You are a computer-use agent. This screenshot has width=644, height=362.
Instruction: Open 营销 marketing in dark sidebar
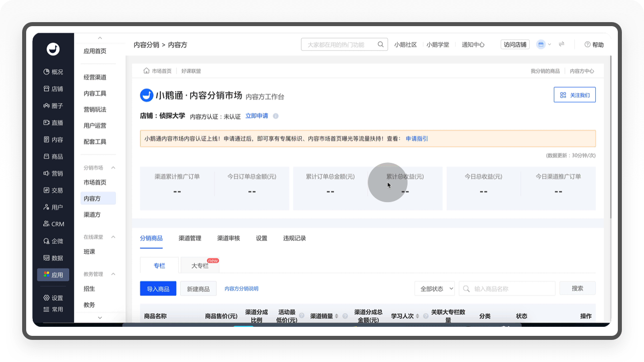pyautogui.click(x=53, y=173)
